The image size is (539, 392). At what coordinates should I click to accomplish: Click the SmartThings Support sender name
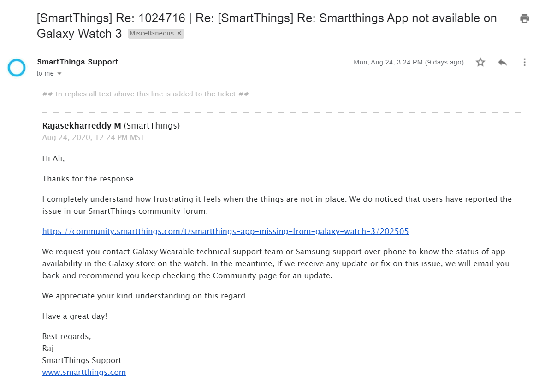click(77, 62)
